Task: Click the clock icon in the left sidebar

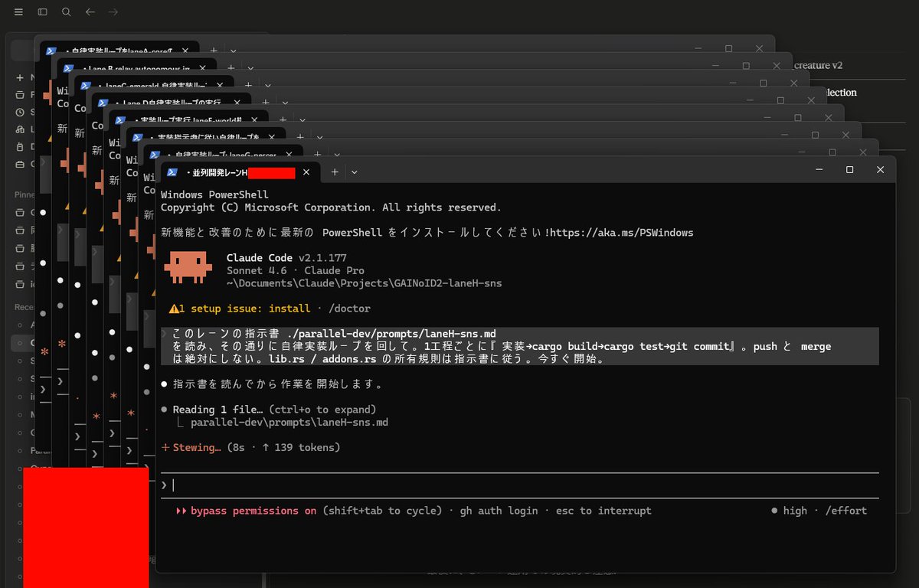Action: click(x=19, y=113)
